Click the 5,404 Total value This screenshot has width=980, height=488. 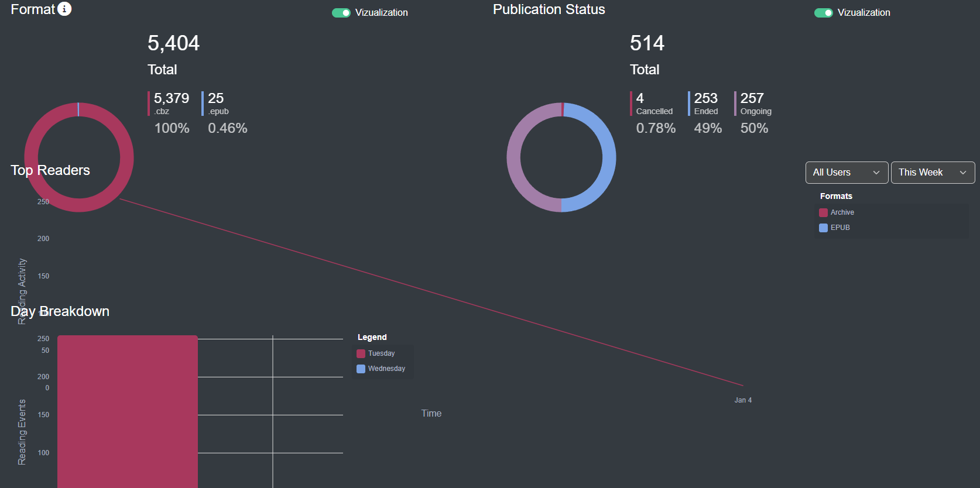coord(173,43)
